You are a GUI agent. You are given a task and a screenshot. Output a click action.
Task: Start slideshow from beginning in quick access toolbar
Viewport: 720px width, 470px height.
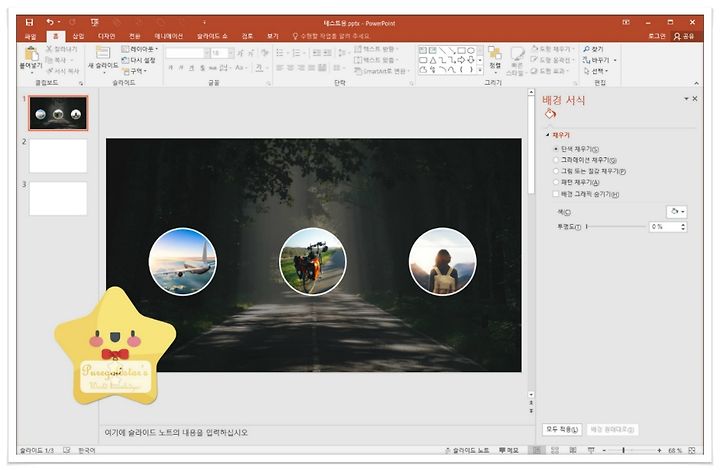click(95, 22)
